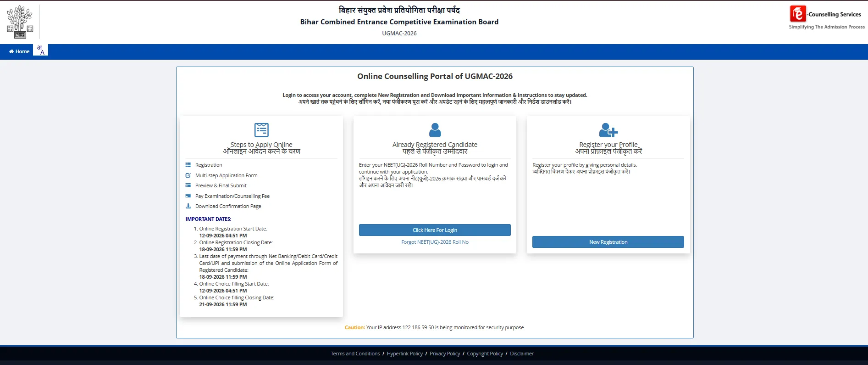Screen dimensions: 868x365
Task: Click the Online Choice filling Start Date label
Action: [234, 284]
